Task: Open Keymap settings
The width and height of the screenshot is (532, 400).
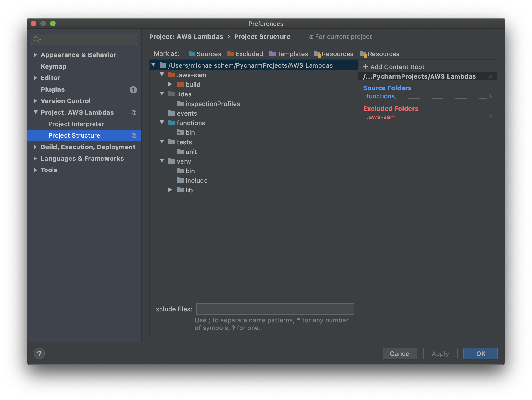Action: pyautogui.click(x=54, y=66)
